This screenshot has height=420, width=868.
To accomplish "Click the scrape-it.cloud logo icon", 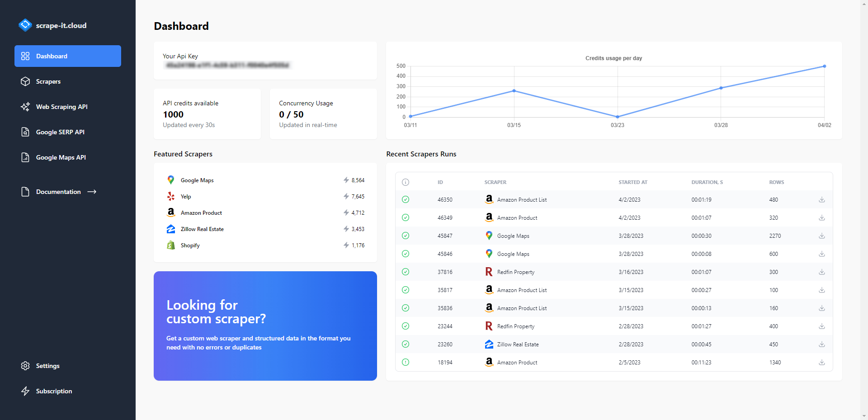I will (25, 25).
